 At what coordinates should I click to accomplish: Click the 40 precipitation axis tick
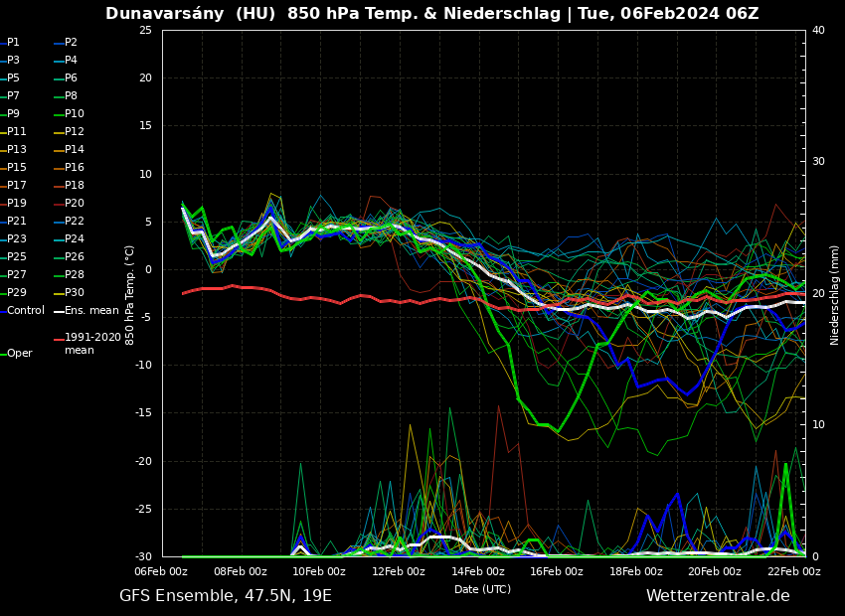pyautogui.click(x=818, y=31)
